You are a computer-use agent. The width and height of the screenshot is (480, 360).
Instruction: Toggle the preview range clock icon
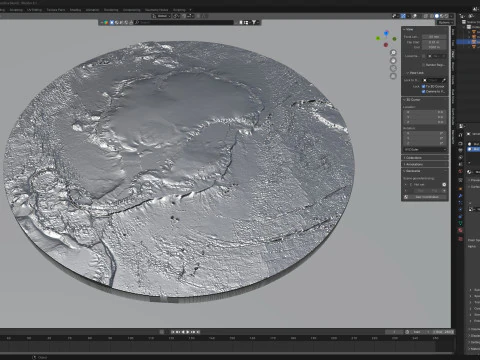pyautogui.click(x=407, y=332)
